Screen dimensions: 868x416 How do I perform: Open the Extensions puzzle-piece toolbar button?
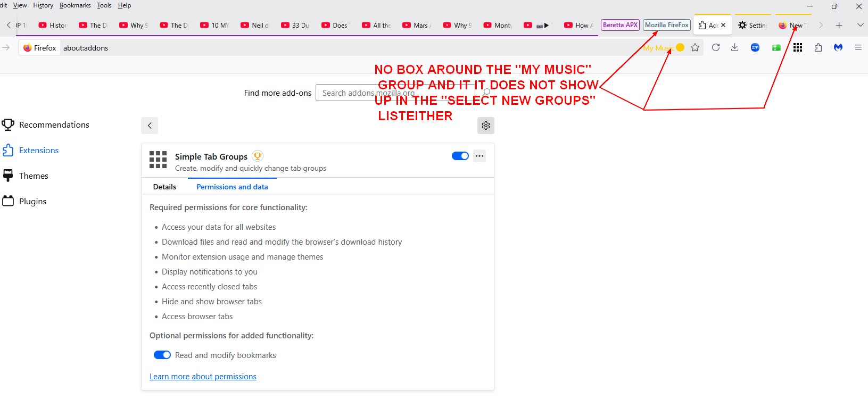click(818, 48)
